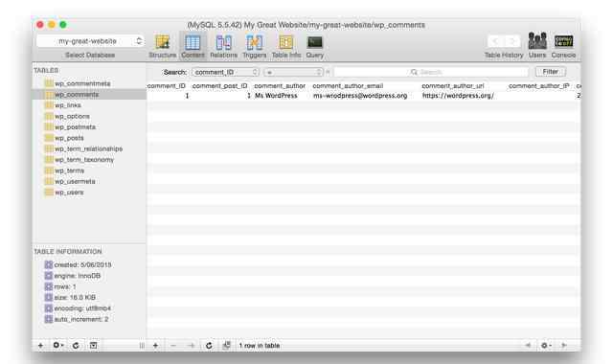Screen dimensions: 613x364
Task: Select the https://wordpress.org/ URL cell
Action: (458, 96)
